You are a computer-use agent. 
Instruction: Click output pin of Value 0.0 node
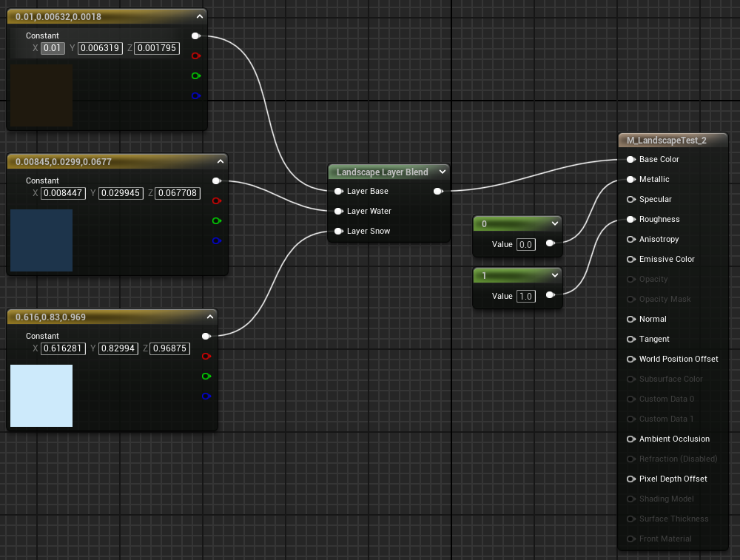tap(550, 243)
